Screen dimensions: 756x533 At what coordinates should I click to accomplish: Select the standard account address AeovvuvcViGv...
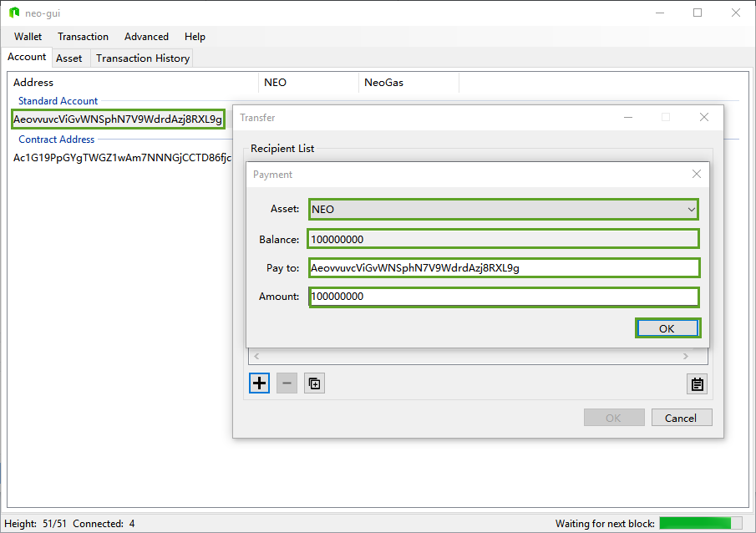tap(118, 119)
